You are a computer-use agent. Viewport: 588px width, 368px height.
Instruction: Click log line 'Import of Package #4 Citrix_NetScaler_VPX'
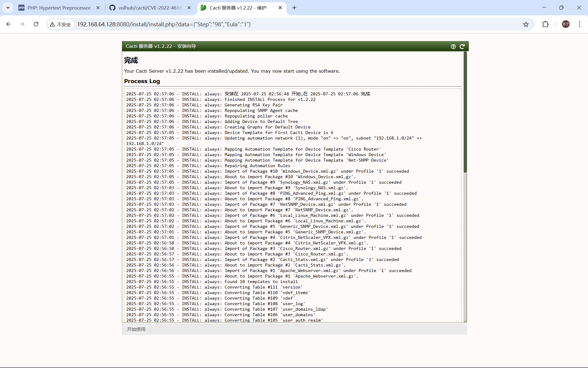[x=274, y=238]
